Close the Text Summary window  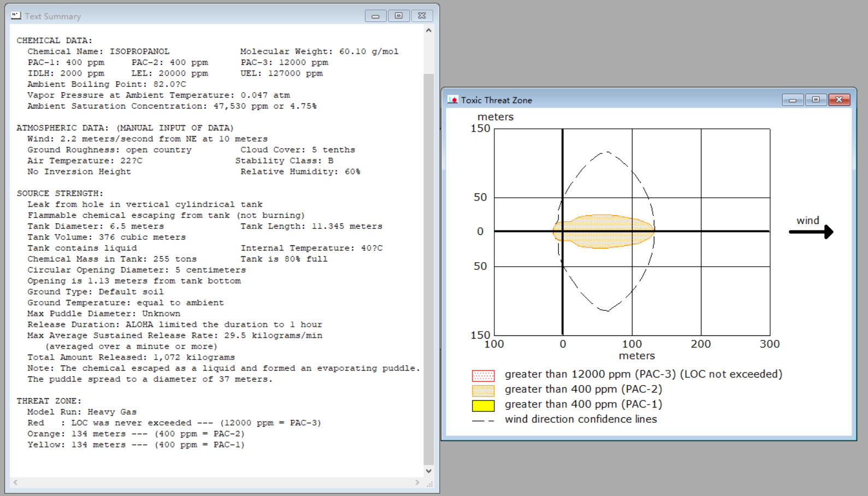pyautogui.click(x=422, y=16)
